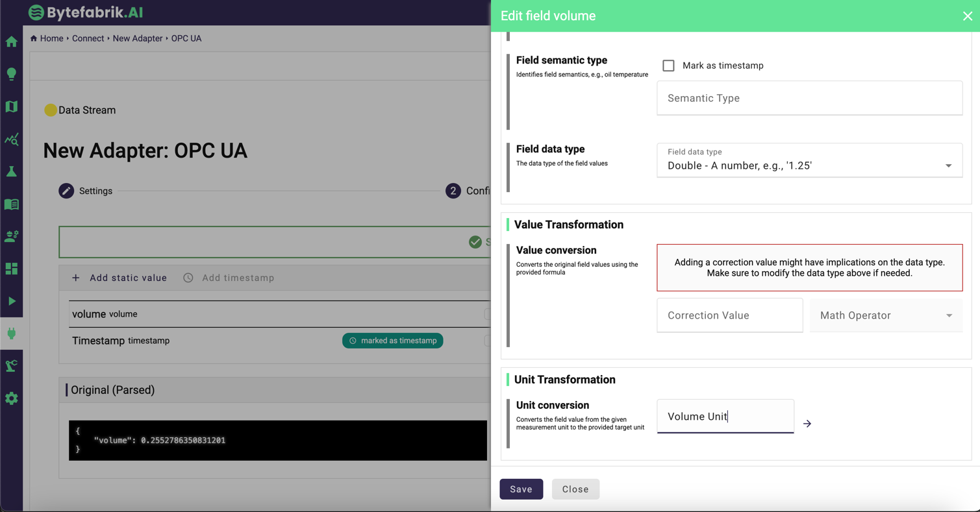
Task: Click the Semantic Type input field
Action: [809, 98]
